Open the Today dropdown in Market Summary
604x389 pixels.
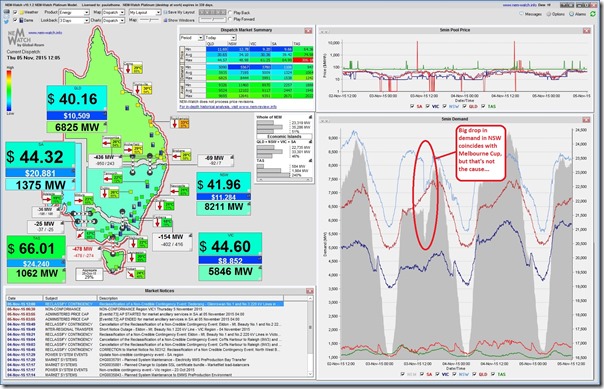221,38
